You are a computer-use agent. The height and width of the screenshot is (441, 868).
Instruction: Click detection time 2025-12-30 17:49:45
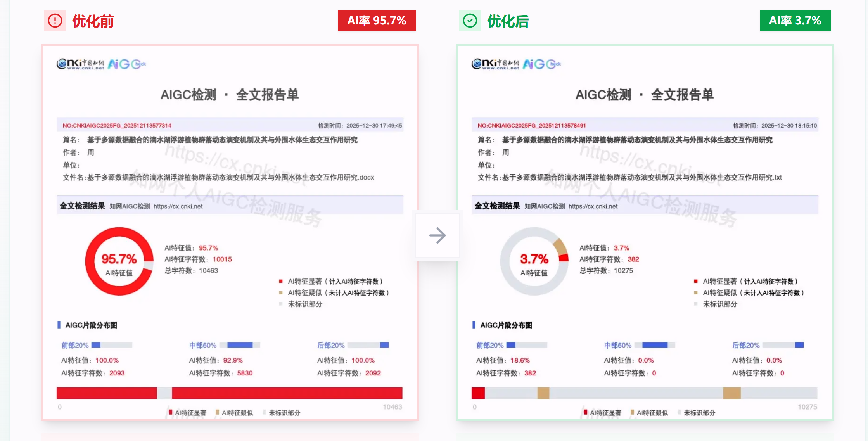click(x=374, y=126)
